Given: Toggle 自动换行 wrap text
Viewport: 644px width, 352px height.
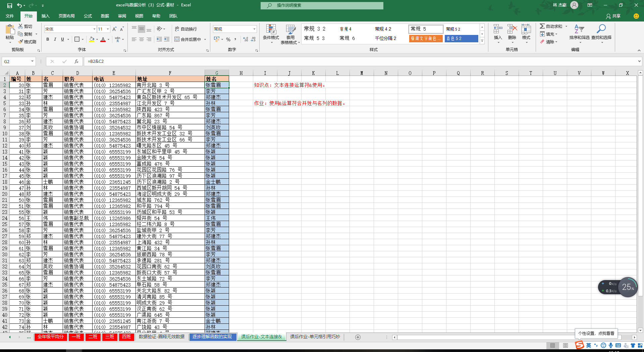Looking at the screenshot, I should coord(186,29).
